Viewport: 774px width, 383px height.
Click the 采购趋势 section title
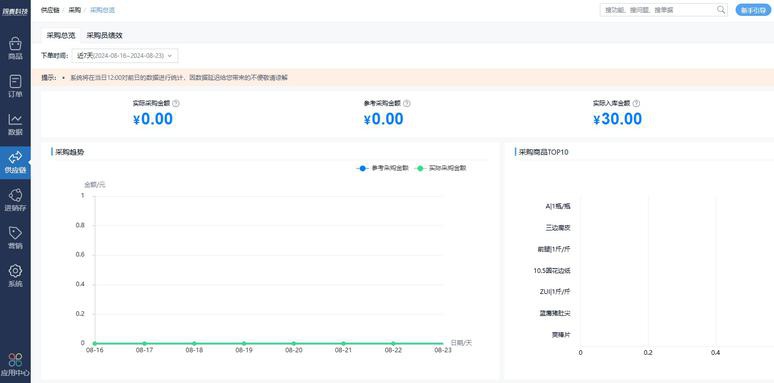pos(70,152)
